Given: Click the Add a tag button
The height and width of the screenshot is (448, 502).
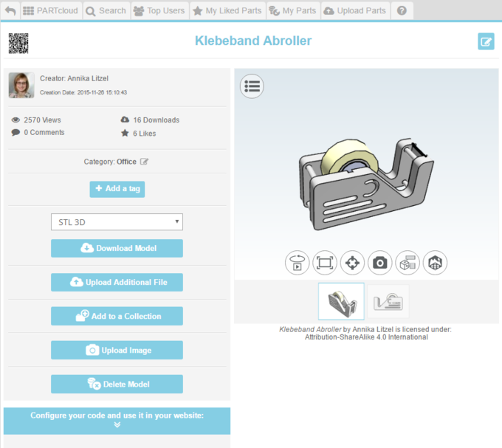Looking at the screenshot, I should point(117,189).
